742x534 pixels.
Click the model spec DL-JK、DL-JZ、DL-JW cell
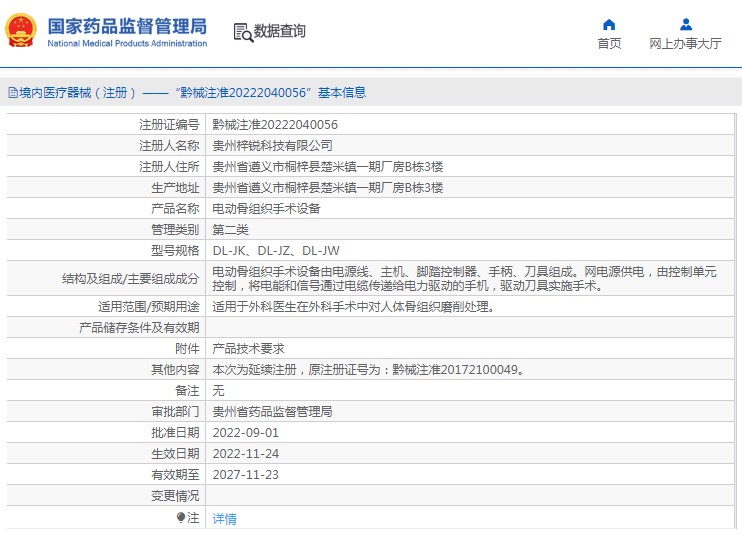469,250
